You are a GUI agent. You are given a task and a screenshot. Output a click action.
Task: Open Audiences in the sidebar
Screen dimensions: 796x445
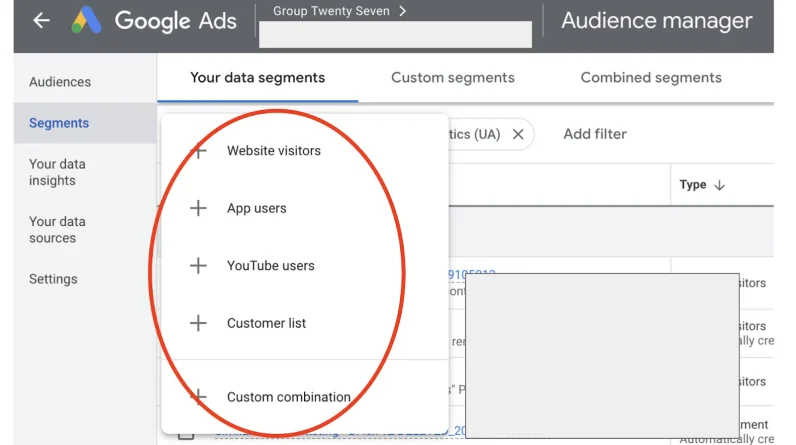[60, 82]
